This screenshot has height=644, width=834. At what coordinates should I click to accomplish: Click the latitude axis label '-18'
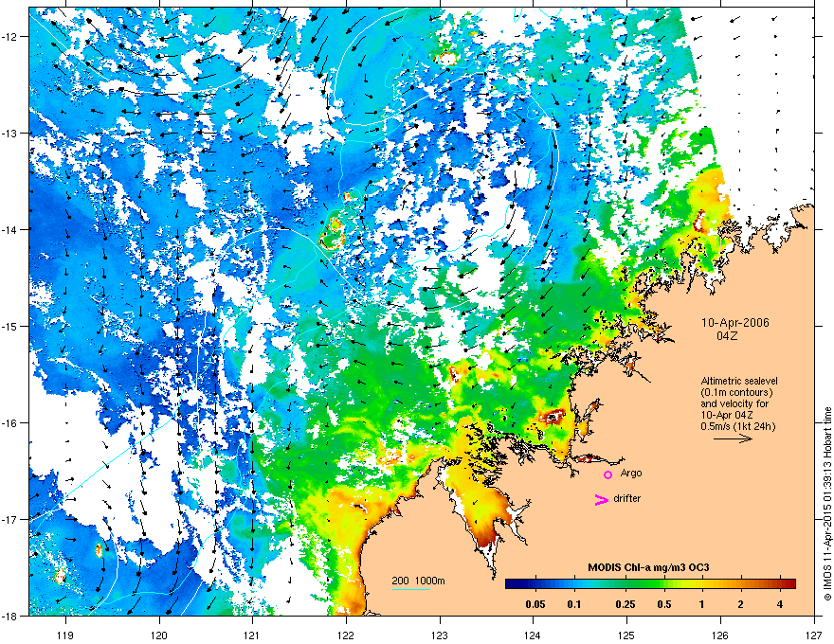(x=11, y=616)
